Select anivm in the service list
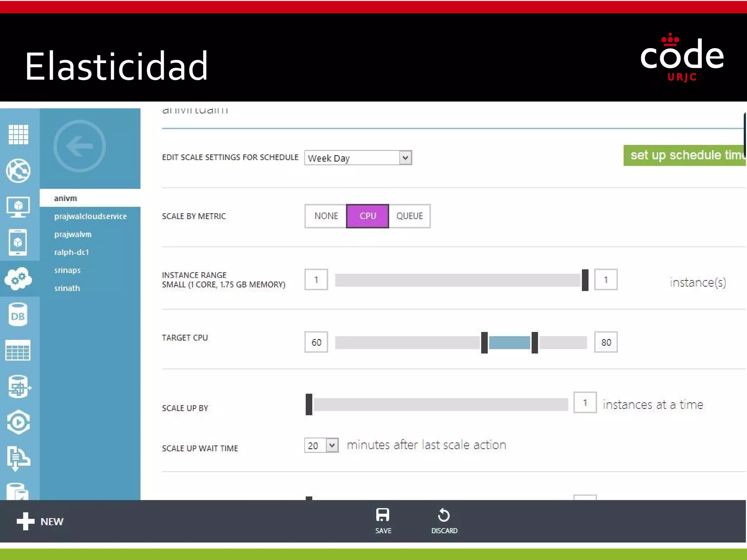The width and height of the screenshot is (747, 560). [x=90, y=198]
